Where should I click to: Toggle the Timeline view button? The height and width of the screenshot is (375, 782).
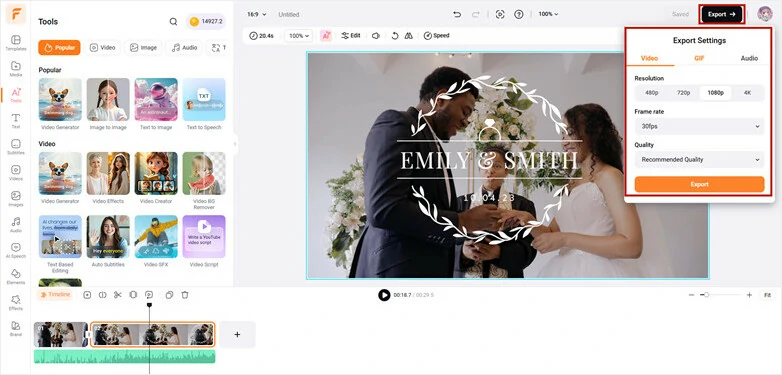55,295
